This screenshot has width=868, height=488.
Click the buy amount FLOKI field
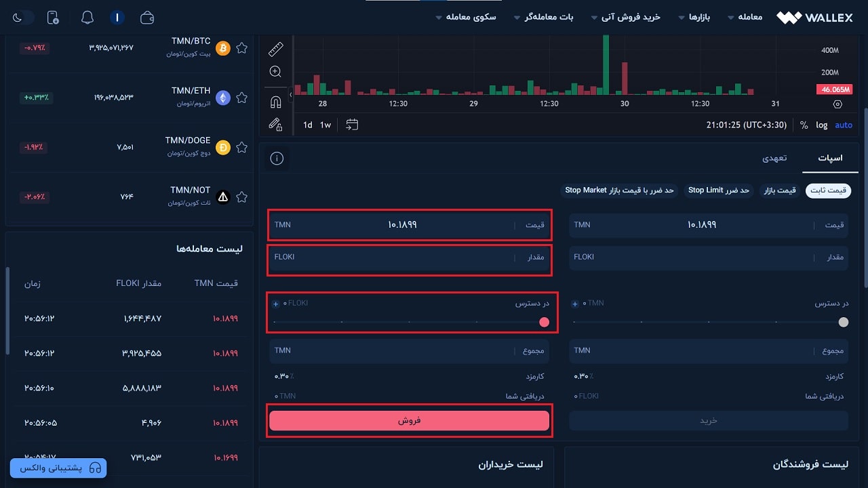click(x=709, y=258)
